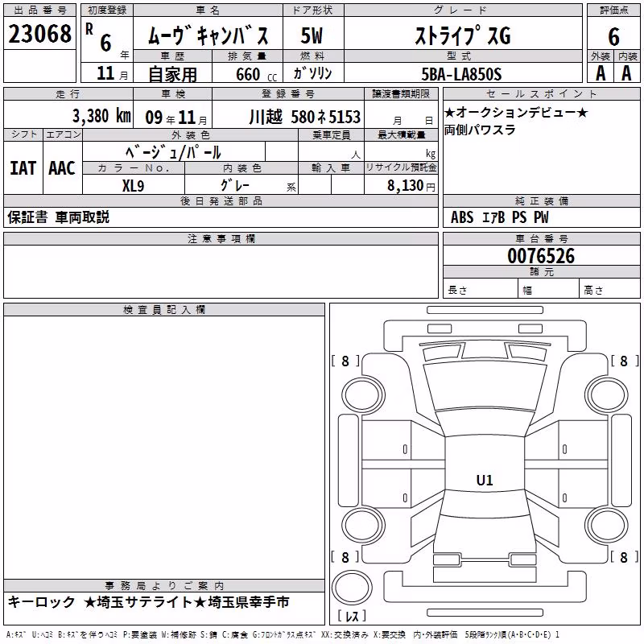Select the car name ムーヴキャンバス
644x644 pixels.
(208, 35)
